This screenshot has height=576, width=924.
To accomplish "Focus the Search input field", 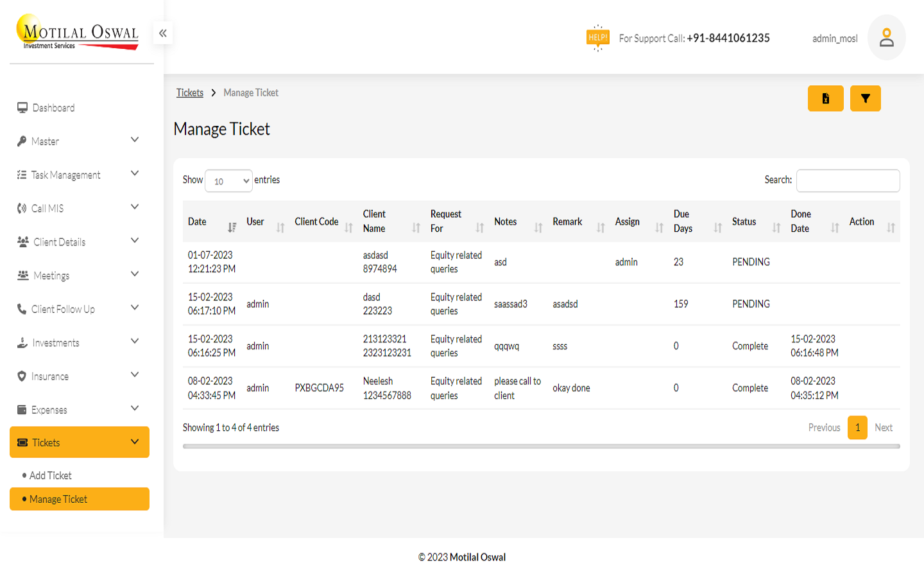I will point(848,180).
